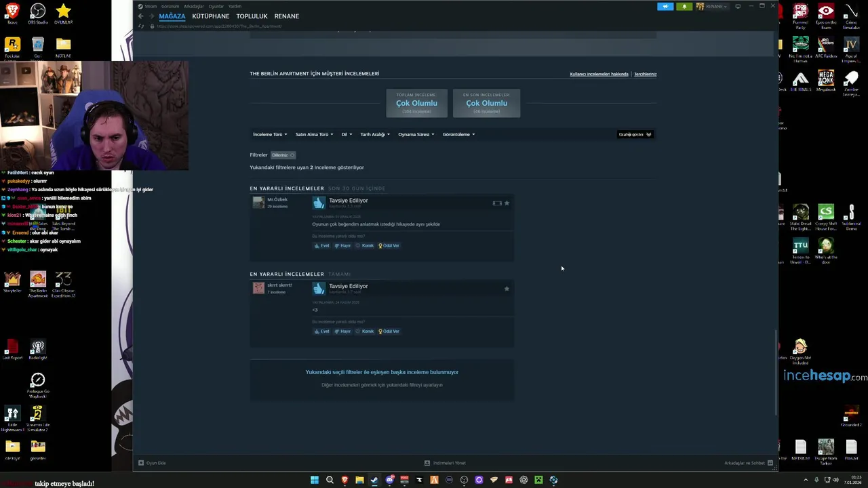
Task: Expand the Oynama Süresi dropdown
Action: (x=416, y=134)
